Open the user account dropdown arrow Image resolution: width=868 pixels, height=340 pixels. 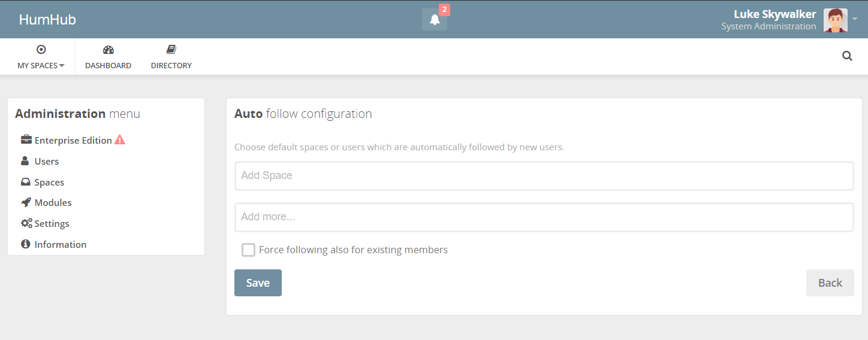tap(855, 19)
